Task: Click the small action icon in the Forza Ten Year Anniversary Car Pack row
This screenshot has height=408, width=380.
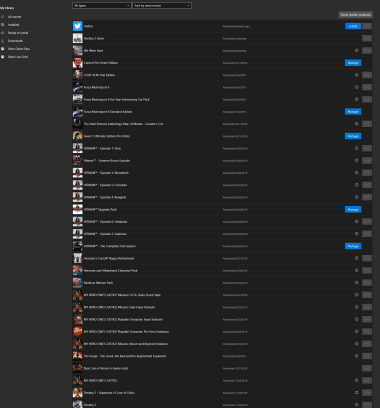Action: pos(357,99)
